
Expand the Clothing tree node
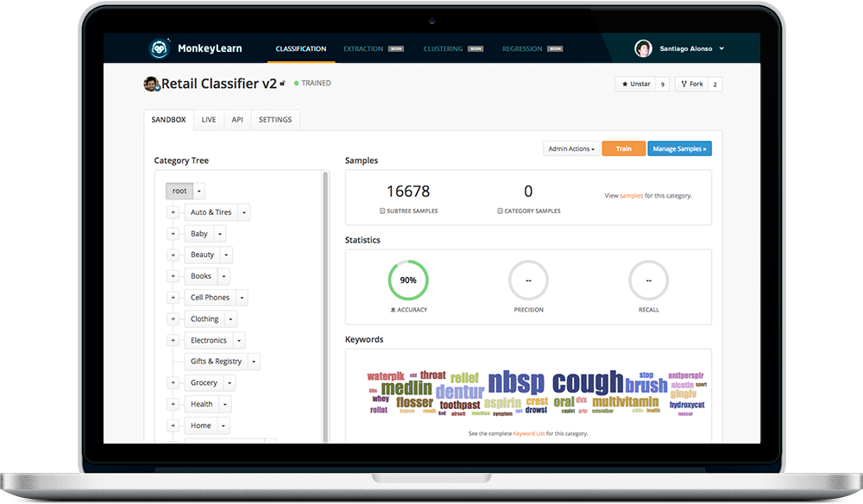click(173, 319)
